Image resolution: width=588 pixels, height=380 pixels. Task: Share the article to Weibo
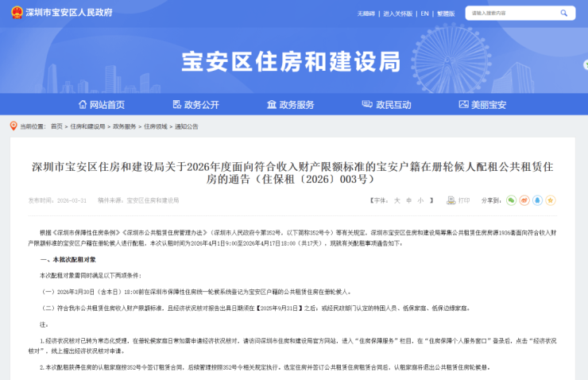[524, 200]
